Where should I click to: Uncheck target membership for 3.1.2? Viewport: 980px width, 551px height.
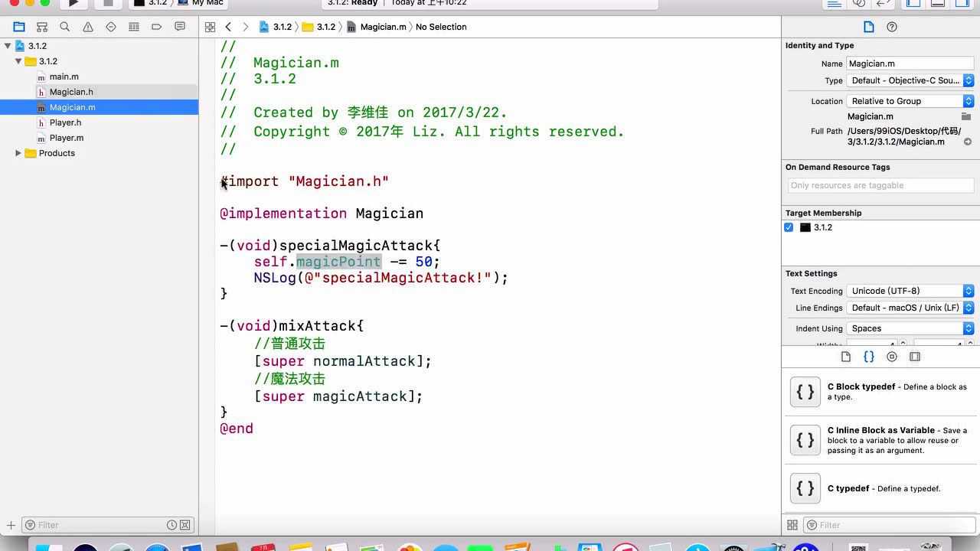[x=789, y=227]
